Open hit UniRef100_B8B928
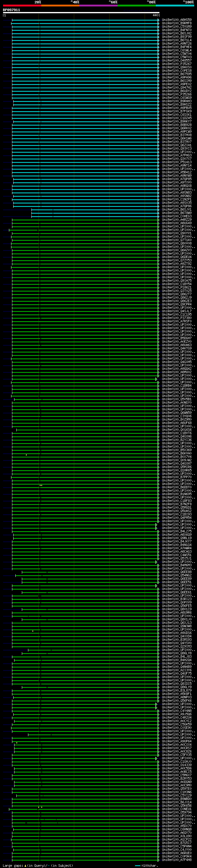197x868 pixels. pyautogui.click(x=177, y=125)
